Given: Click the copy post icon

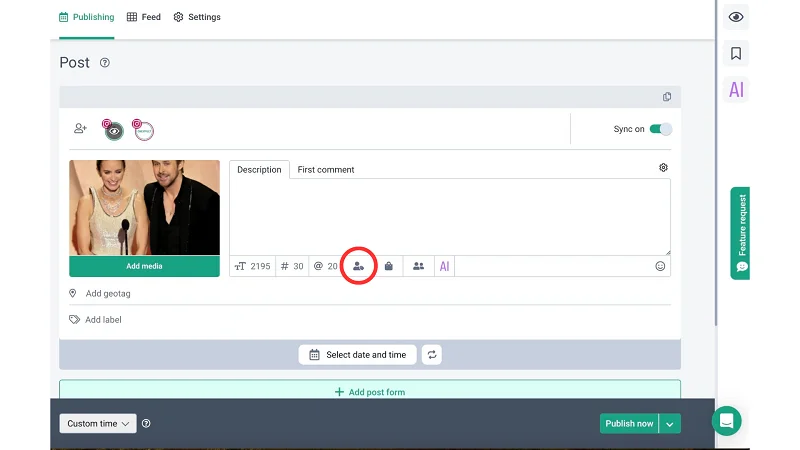Looking at the screenshot, I should coord(667,97).
